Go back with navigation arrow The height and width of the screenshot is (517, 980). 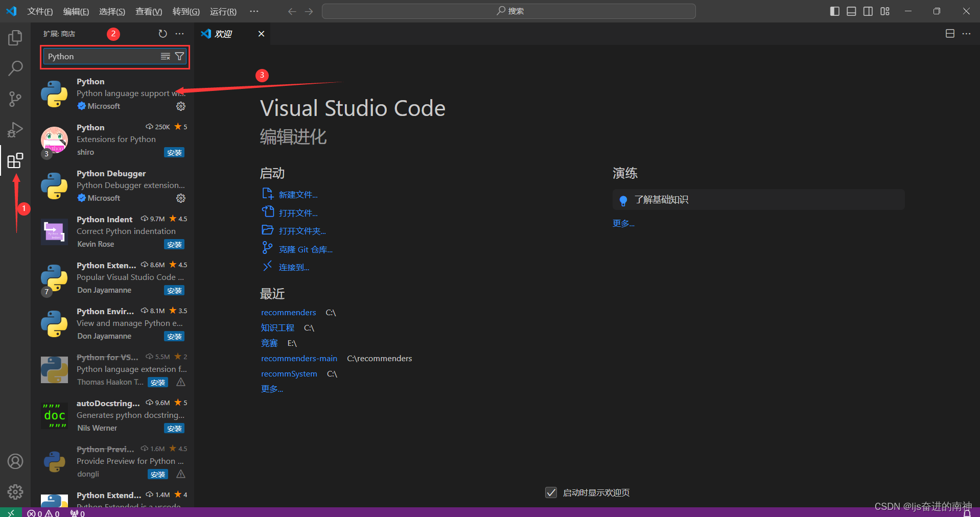292,11
